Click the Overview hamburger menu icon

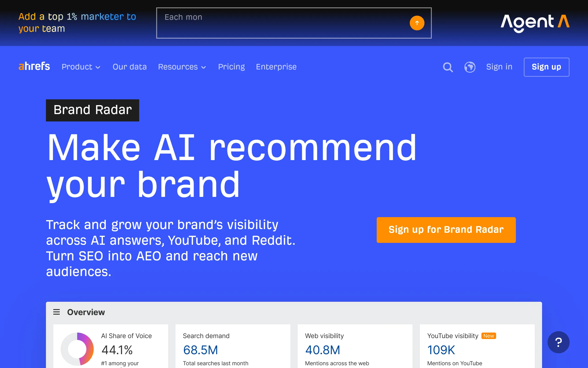tap(56, 312)
